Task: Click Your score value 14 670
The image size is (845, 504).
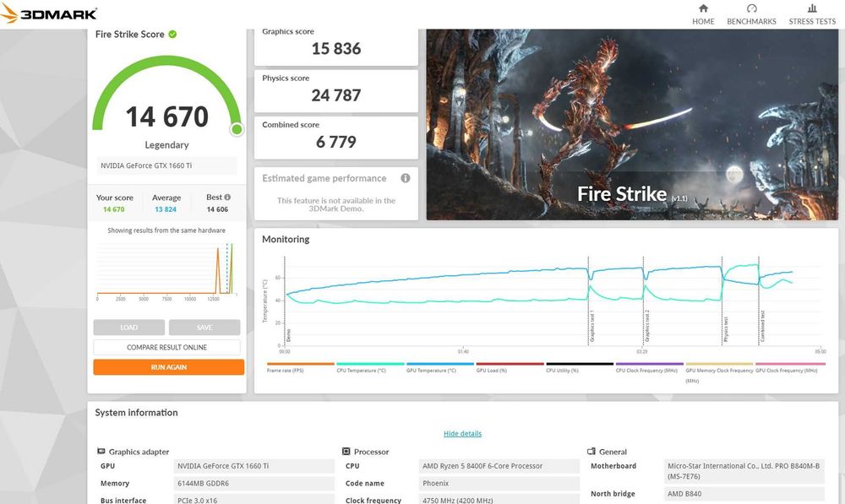Action: [x=114, y=209]
